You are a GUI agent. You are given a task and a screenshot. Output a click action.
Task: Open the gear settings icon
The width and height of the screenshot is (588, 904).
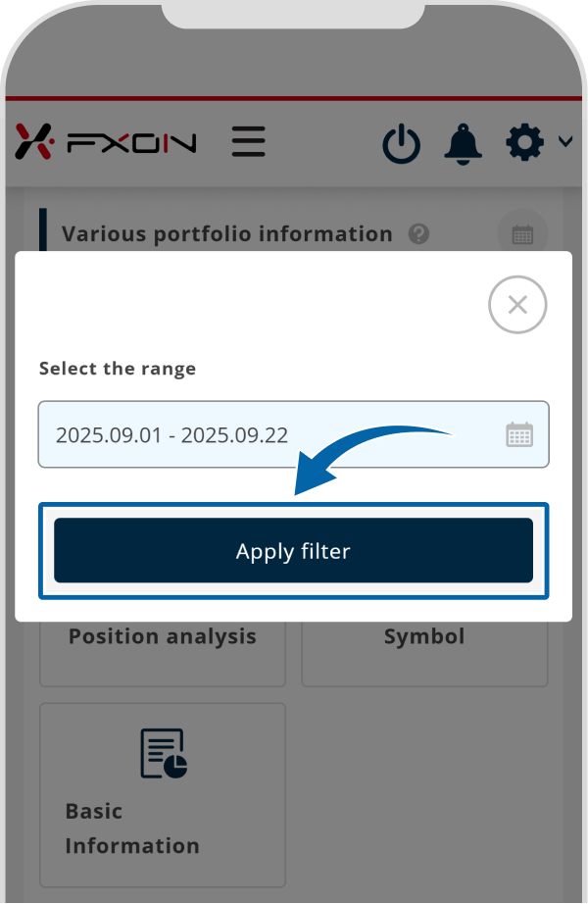(x=524, y=143)
